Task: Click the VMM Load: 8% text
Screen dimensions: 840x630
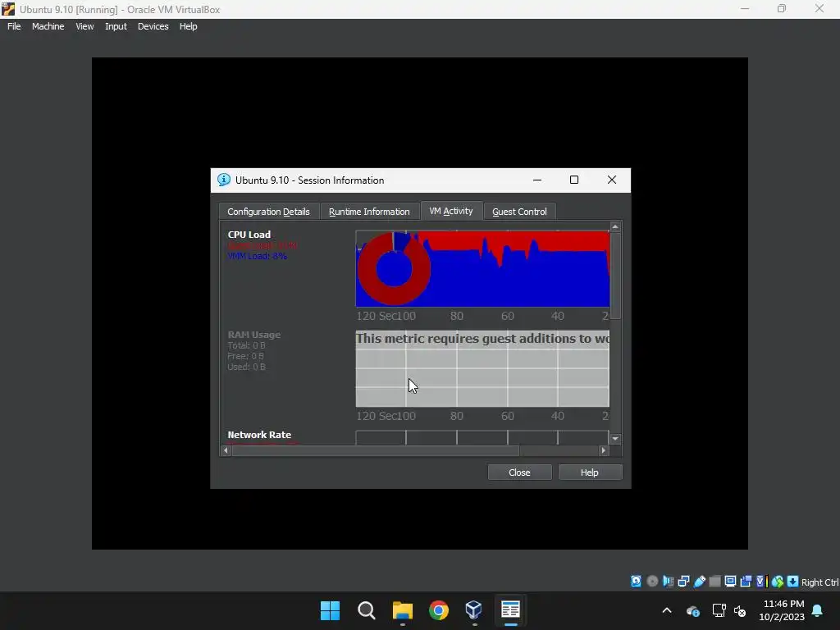Action: click(257, 256)
